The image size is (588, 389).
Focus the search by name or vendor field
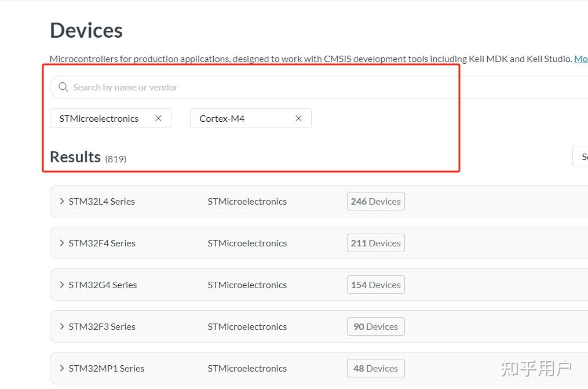click(290, 87)
